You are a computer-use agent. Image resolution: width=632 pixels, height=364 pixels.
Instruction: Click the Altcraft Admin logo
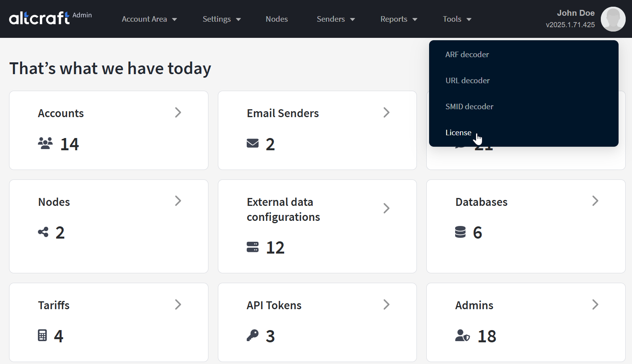coord(50,18)
